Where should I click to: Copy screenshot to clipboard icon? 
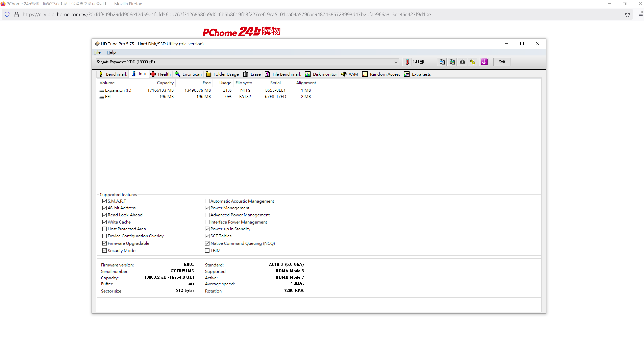click(x=452, y=62)
